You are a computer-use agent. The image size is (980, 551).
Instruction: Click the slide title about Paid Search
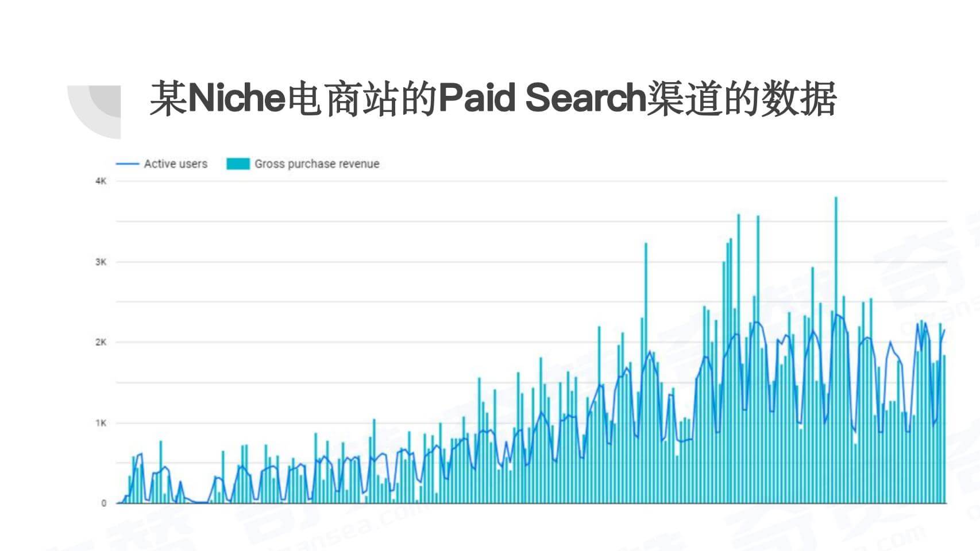coord(493,99)
